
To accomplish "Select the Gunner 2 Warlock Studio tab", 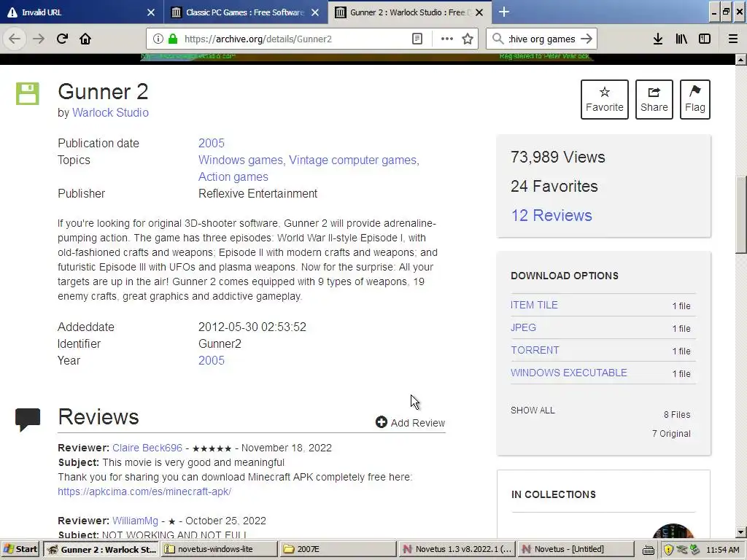I will 410,12.
